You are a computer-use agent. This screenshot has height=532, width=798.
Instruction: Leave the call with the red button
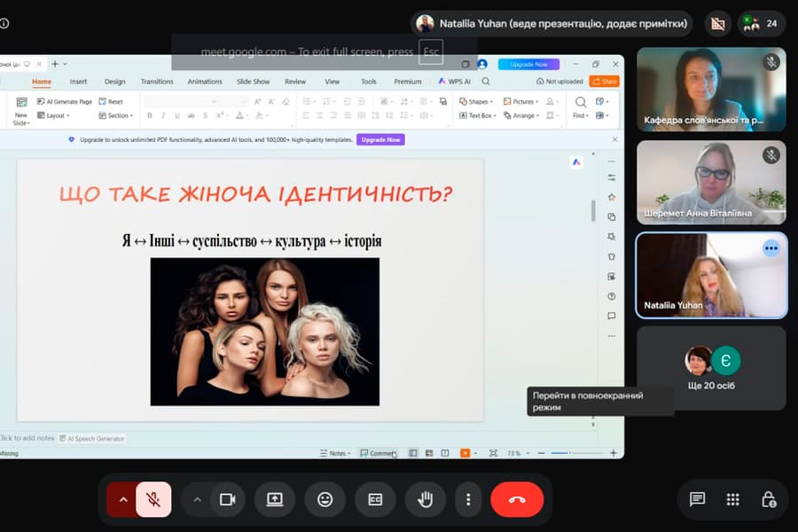[517, 499]
